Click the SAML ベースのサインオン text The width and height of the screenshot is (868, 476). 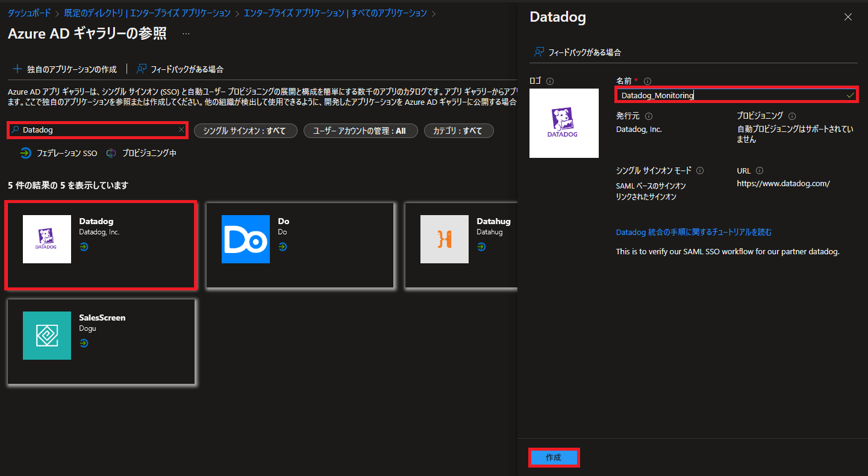(x=651, y=186)
